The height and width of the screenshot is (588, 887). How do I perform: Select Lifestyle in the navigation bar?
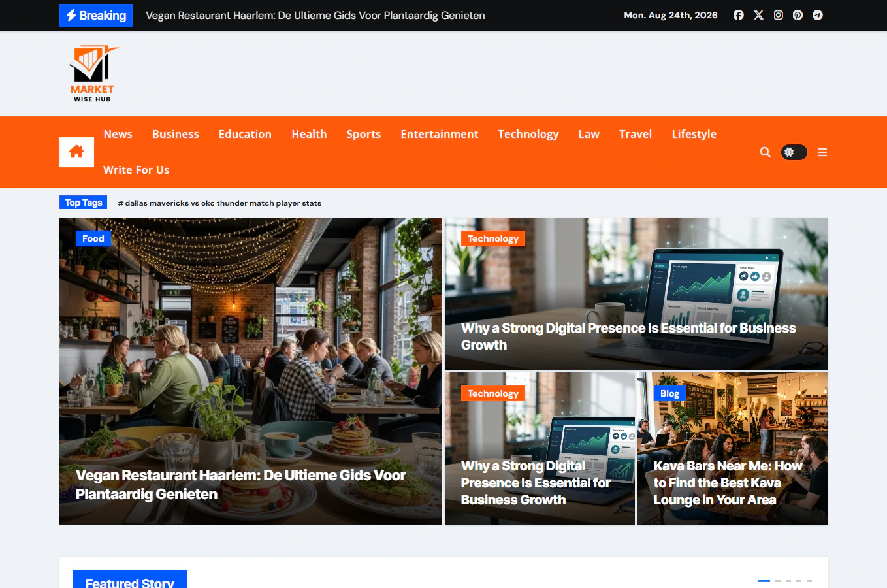pyautogui.click(x=694, y=134)
